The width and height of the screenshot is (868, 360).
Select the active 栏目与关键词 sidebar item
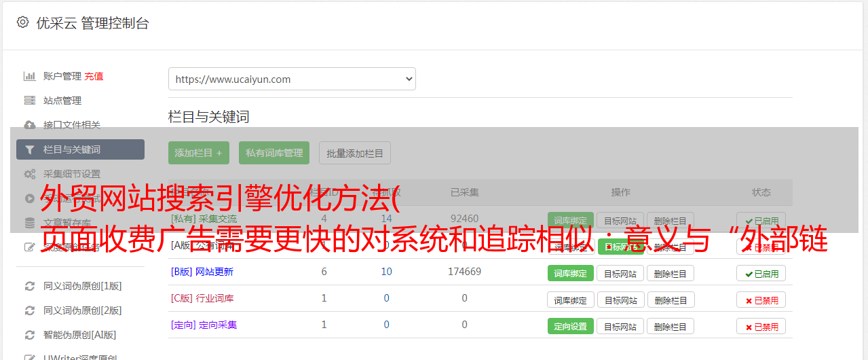point(80,149)
